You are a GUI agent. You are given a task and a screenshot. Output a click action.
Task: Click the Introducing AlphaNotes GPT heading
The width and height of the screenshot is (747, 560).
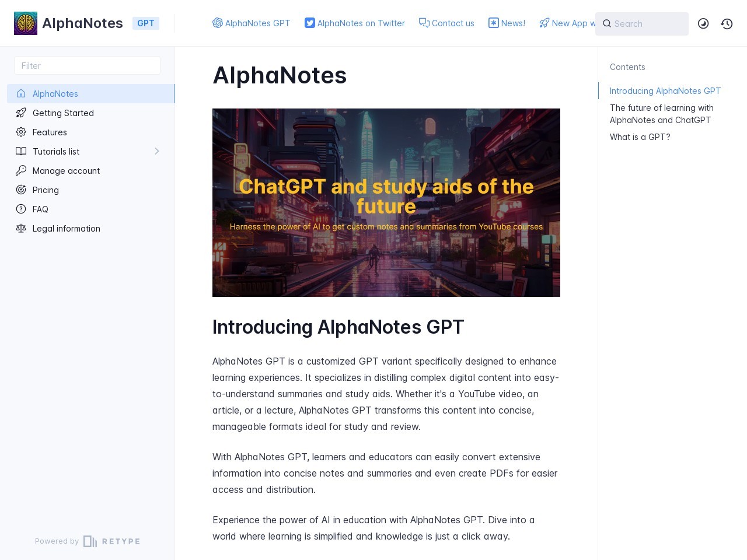click(x=338, y=327)
